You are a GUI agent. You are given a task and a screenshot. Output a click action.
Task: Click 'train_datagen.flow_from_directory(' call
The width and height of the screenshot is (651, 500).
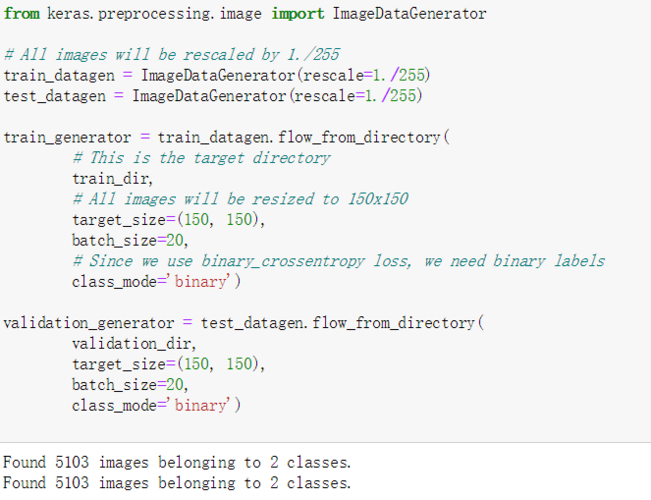point(303,137)
